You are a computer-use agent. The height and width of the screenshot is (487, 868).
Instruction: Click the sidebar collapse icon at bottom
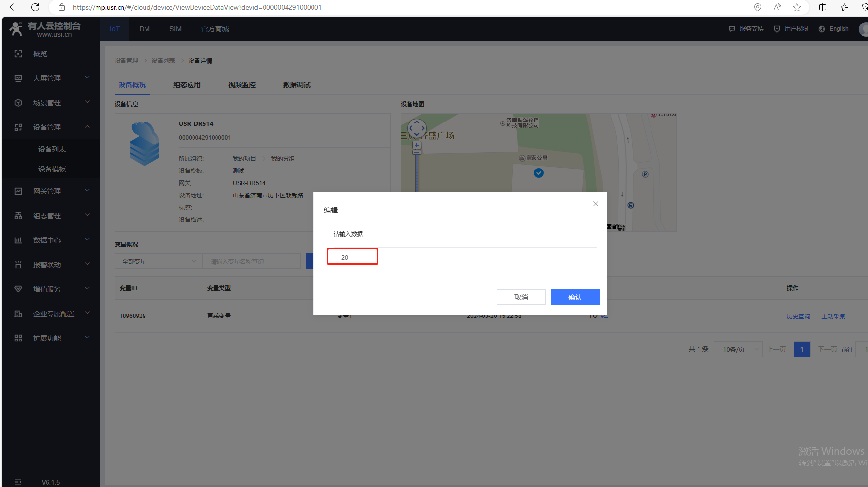click(18, 482)
